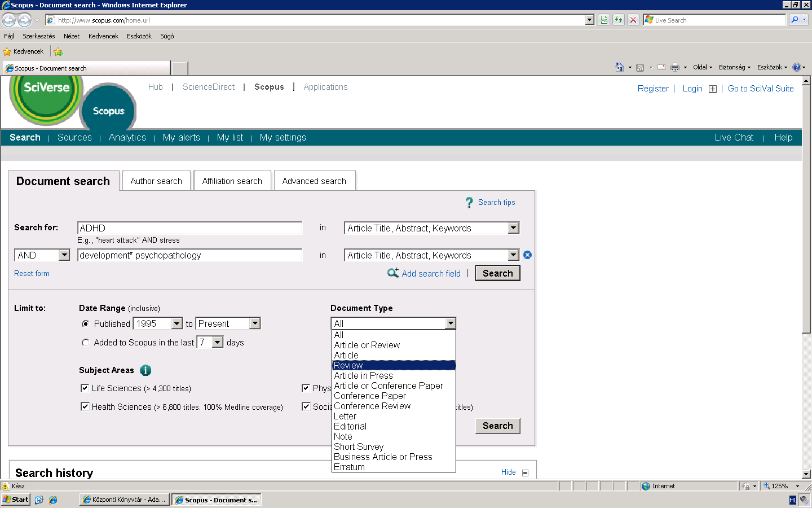
Task: Select Added to Scopus in the last radio
Action: 85,343
